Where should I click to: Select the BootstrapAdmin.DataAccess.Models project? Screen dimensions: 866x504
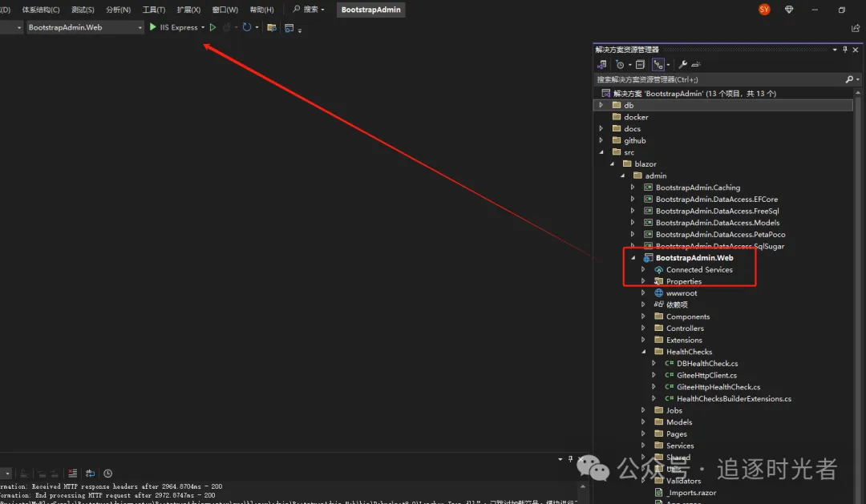pyautogui.click(x=718, y=223)
